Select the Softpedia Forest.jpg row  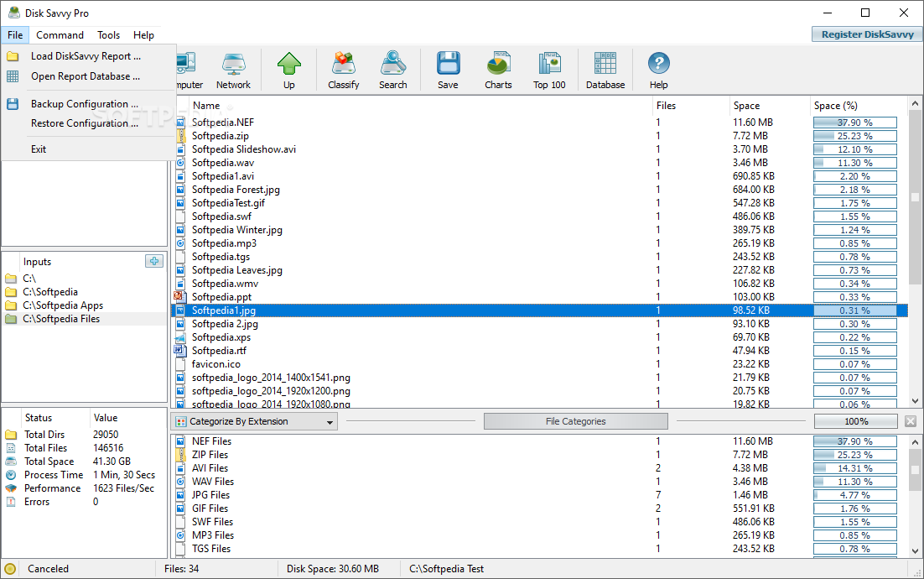click(539, 190)
